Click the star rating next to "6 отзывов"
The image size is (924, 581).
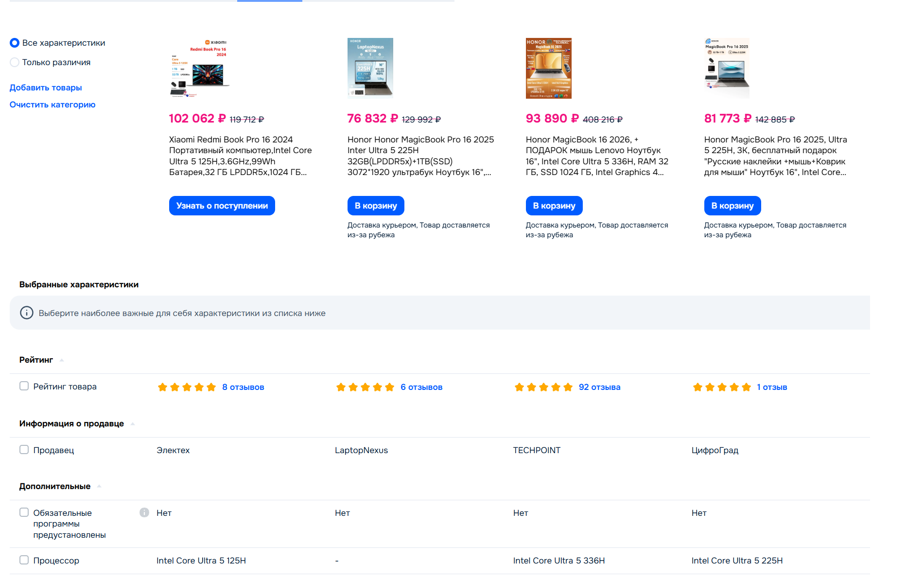coord(365,387)
